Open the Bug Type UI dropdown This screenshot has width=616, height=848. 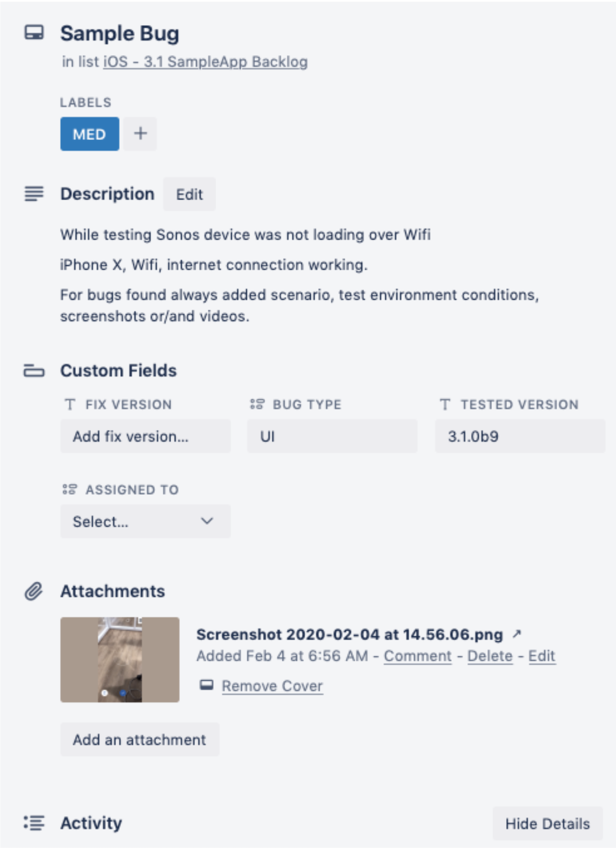332,436
